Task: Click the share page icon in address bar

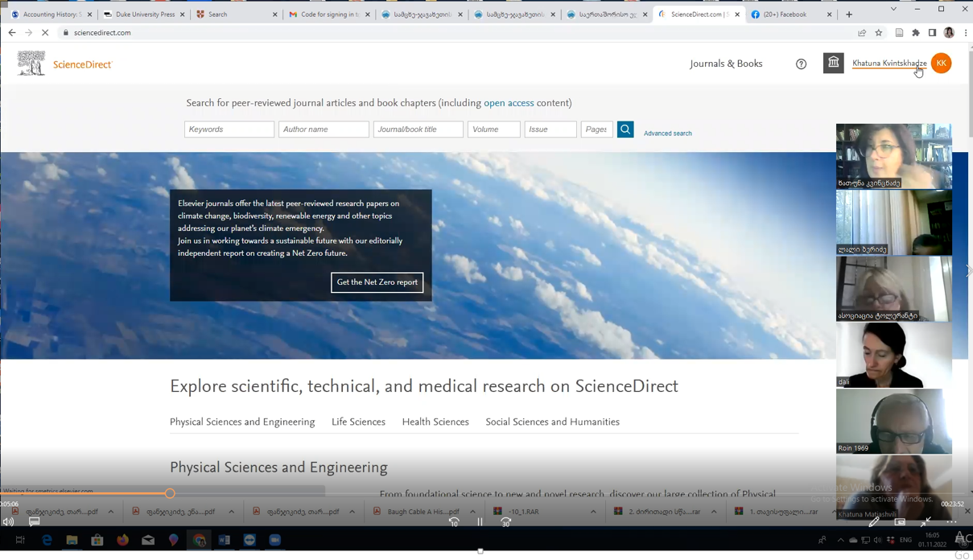Action: [862, 33]
